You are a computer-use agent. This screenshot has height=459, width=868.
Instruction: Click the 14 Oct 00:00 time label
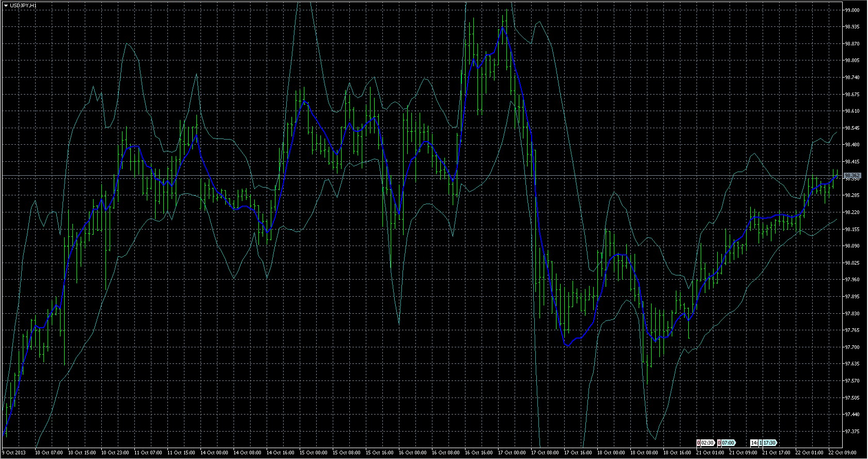pyautogui.click(x=214, y=453)
